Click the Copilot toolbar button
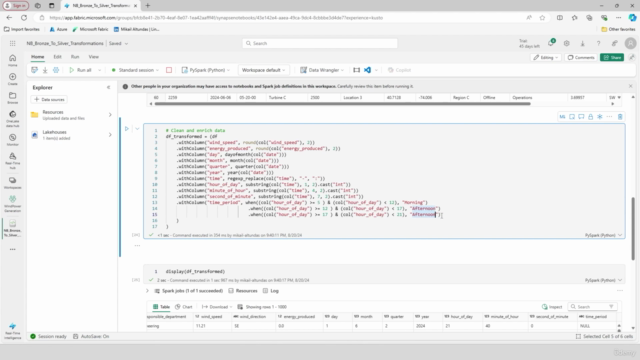640x360 pixels. pyautogui.click(x=399, y=70)
